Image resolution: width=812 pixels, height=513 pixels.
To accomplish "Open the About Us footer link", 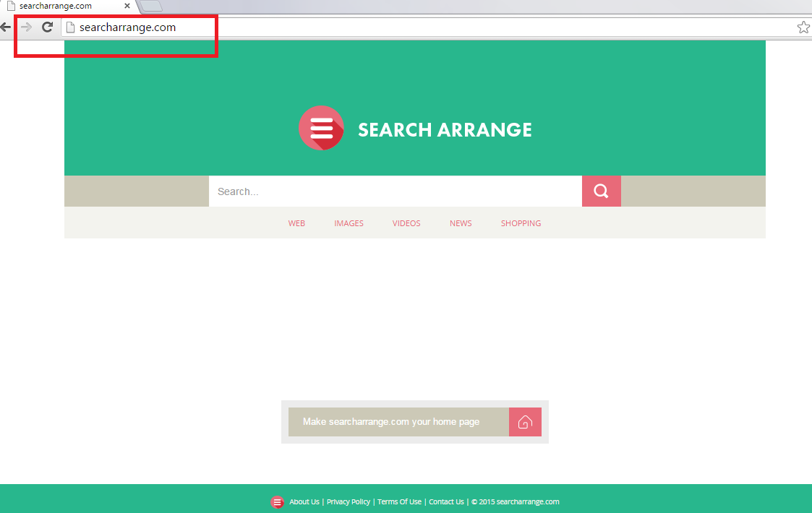I will click(304, 501).
